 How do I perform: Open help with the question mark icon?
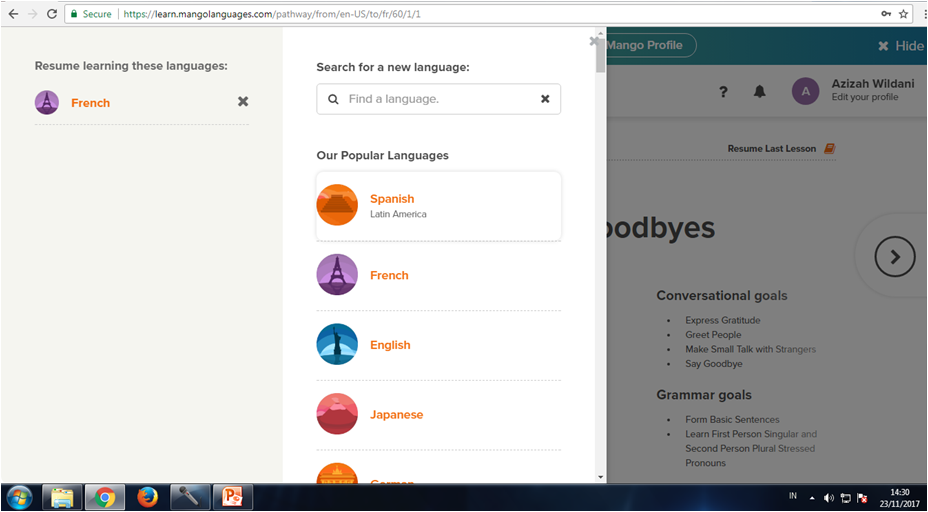[723, 92]
